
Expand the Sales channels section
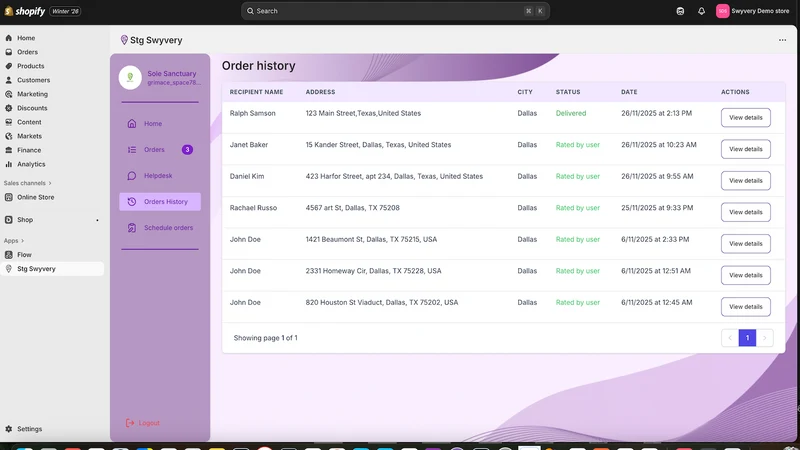[28, 183]
